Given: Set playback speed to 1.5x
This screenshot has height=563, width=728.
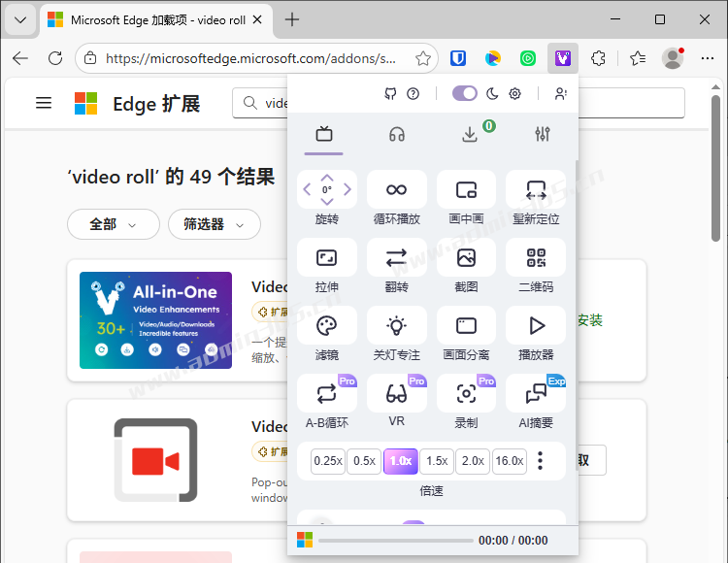Looking at the screenshot, I should click(x=437, y=461).
